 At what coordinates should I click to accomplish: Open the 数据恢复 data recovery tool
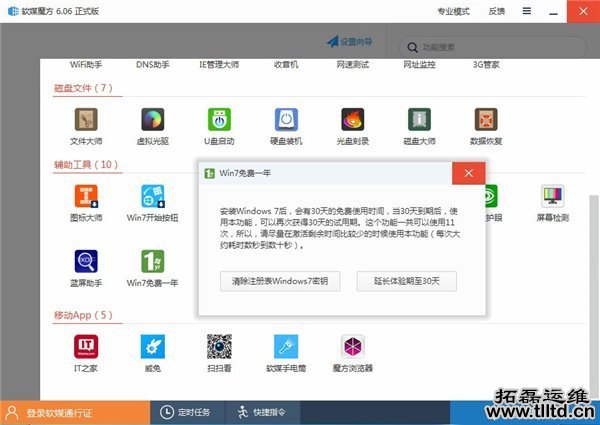pyautogui.click(x=486, y=120)
